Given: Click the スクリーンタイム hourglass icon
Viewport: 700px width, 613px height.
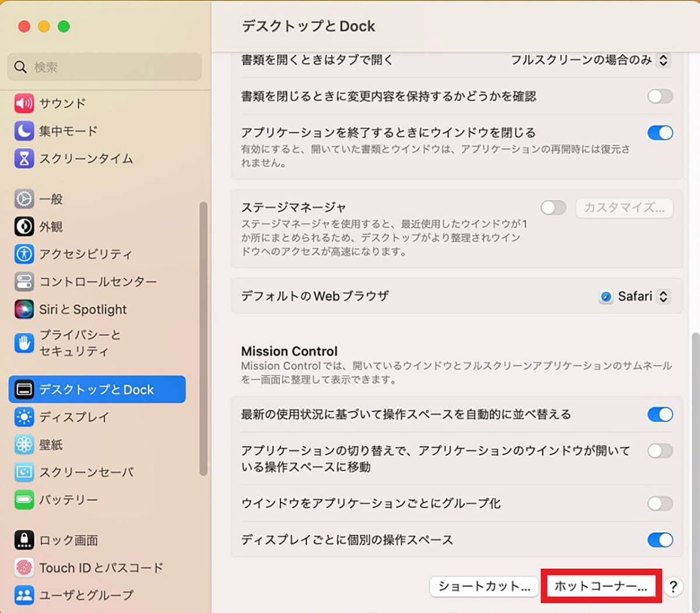Looking at the screenshot, I should click(24, 158).
